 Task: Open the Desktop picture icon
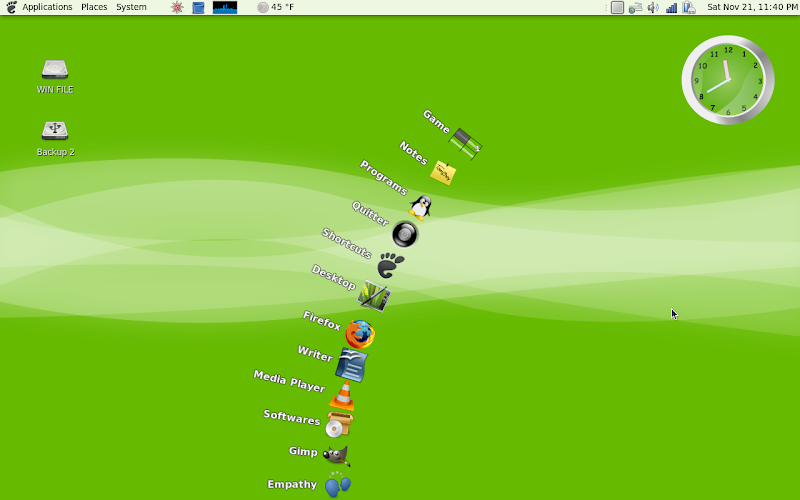pyautogui.click(x=374, y=296)
